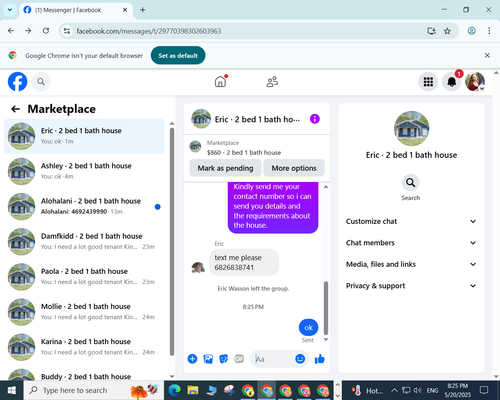Screen dimensions: 500x400
Task: Open the Facebook menu grid icon
Action: point(428,82)
